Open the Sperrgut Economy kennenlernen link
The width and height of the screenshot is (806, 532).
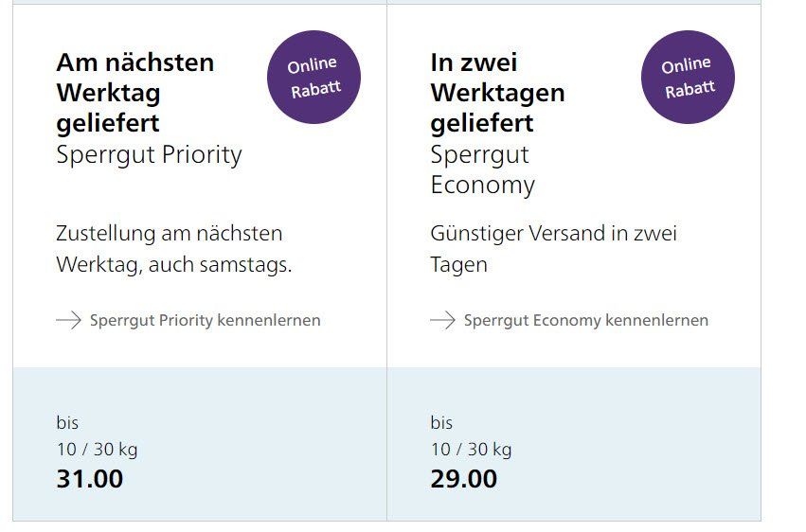[585, 320]
